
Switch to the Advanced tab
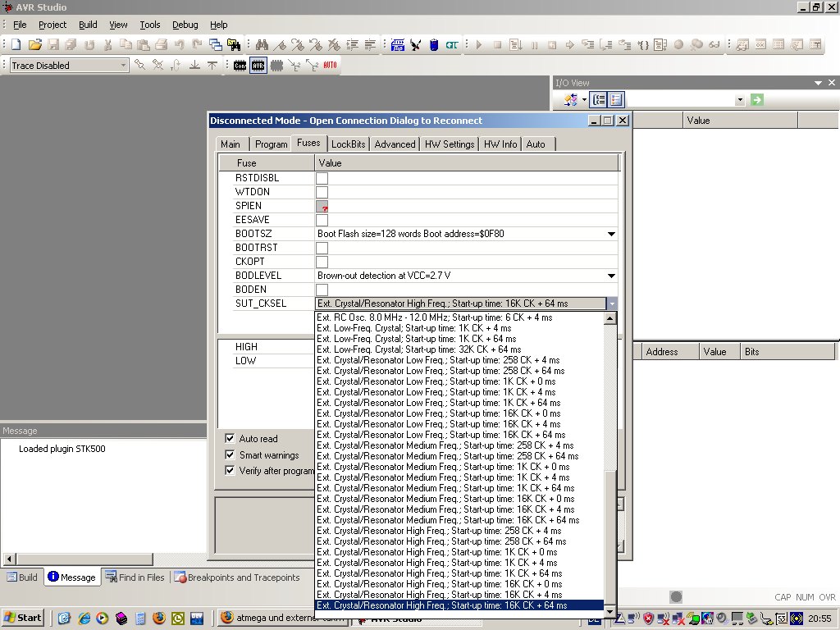pyautogui.click(x=395, y=144)
